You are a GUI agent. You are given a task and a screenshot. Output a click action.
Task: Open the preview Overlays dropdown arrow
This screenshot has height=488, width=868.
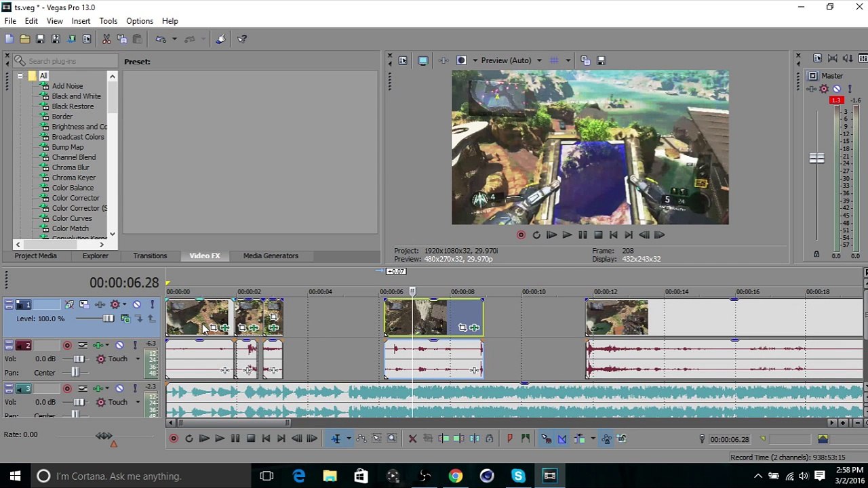pyautogui.click(x=568, y=60)
